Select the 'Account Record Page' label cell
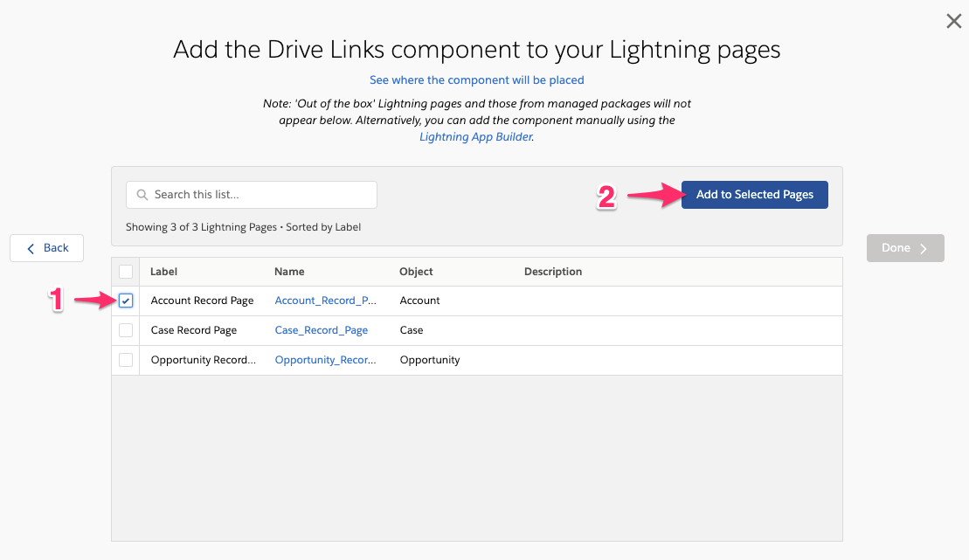The image size is (969, 560). click(x=202, y=301)
